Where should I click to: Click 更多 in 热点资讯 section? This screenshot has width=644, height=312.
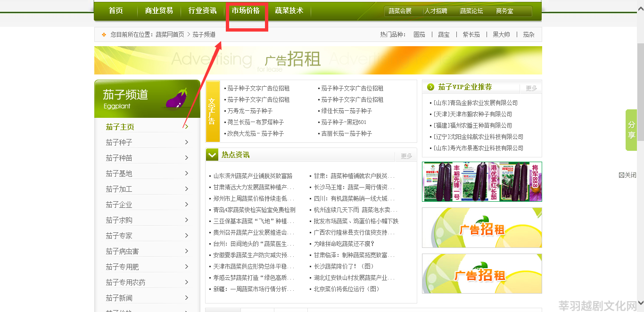pos(406,156)
